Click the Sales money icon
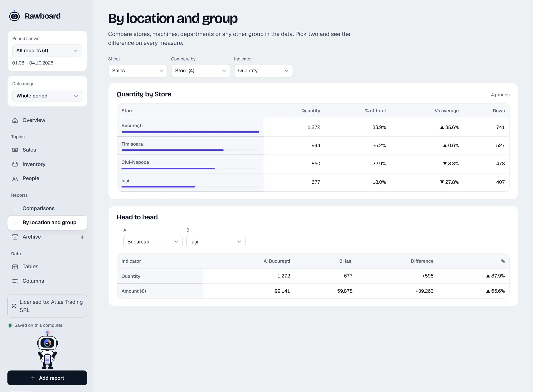The width and height of the screenshot is (533, 392). (15, 150)
